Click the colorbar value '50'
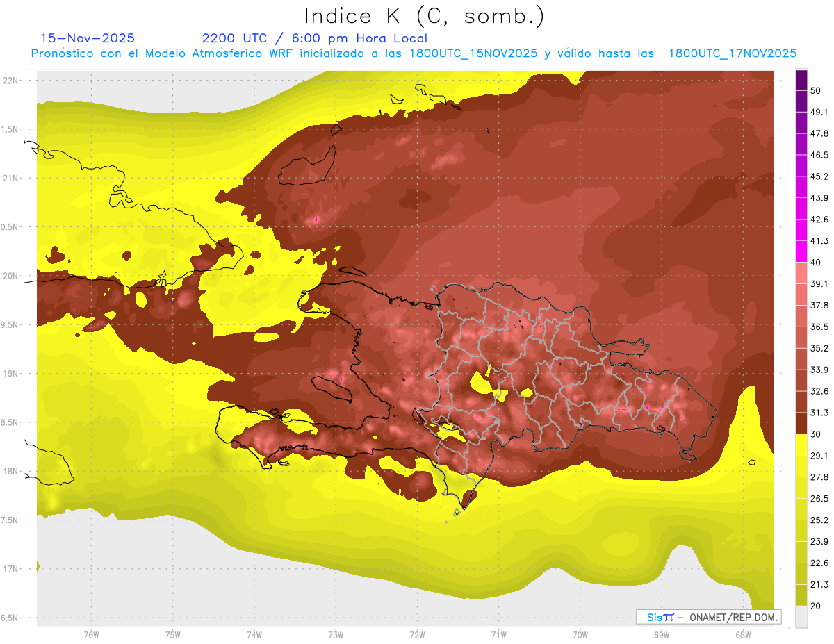 coord(817,91)
